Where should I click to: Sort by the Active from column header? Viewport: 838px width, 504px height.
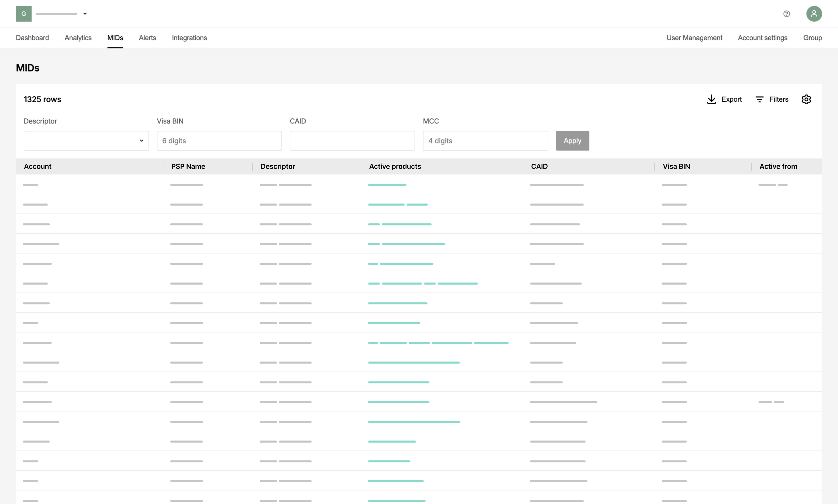(x=778, y=166)
